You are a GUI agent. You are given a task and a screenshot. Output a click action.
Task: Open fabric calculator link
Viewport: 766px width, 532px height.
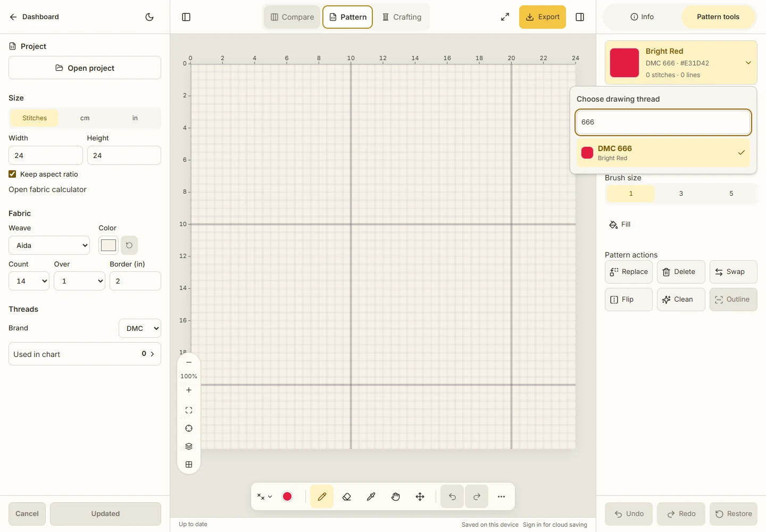(x=47, y=189)
